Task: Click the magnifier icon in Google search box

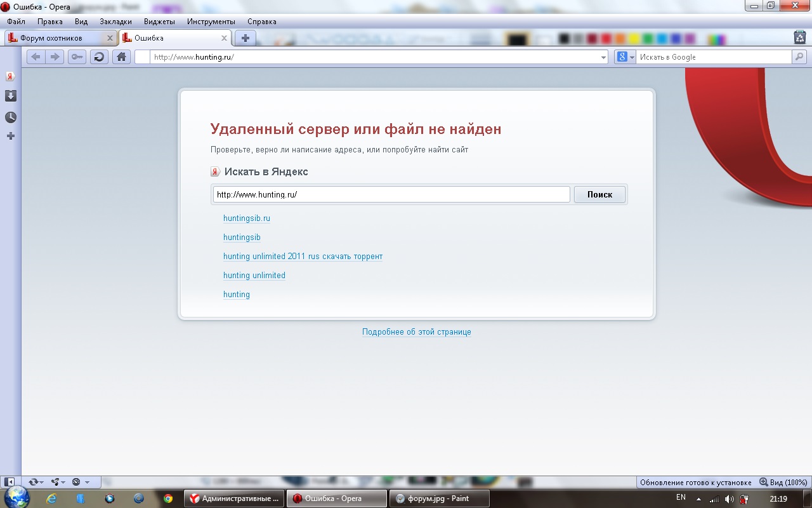Action: point(799,57)
